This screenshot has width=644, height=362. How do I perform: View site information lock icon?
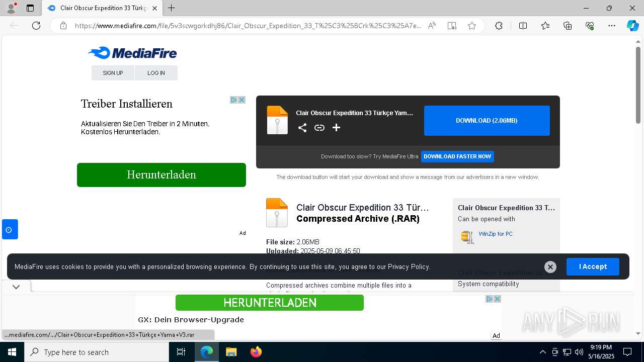tap(63, 26)
